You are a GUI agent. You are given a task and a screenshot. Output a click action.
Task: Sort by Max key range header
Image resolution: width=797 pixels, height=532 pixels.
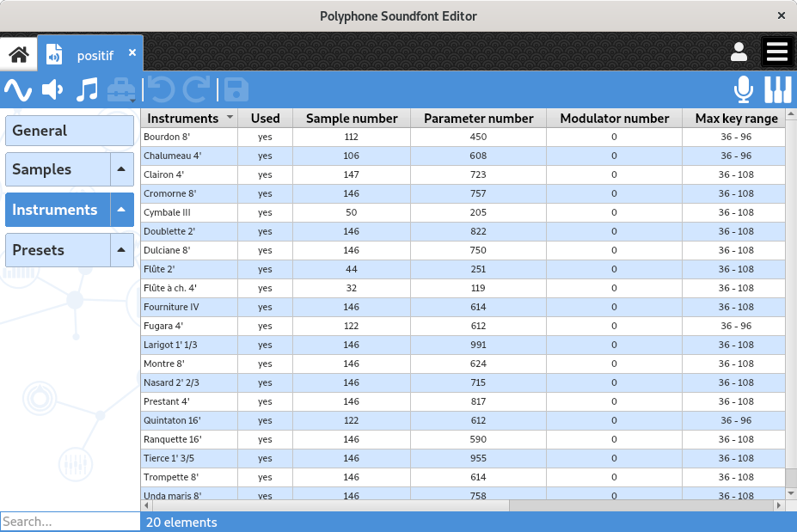point(735,119)
